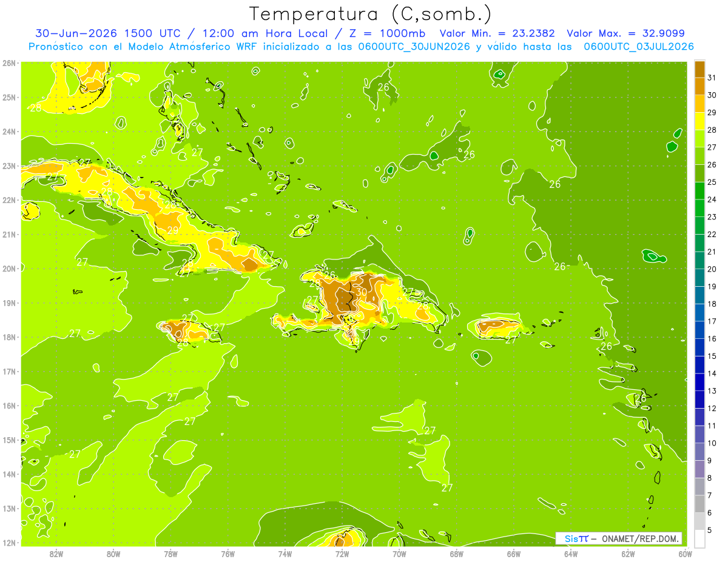The width and height of the screenshot is (728, 562).
Task: Click the longitude axis label '66W'
Action: tap(514, 554)
